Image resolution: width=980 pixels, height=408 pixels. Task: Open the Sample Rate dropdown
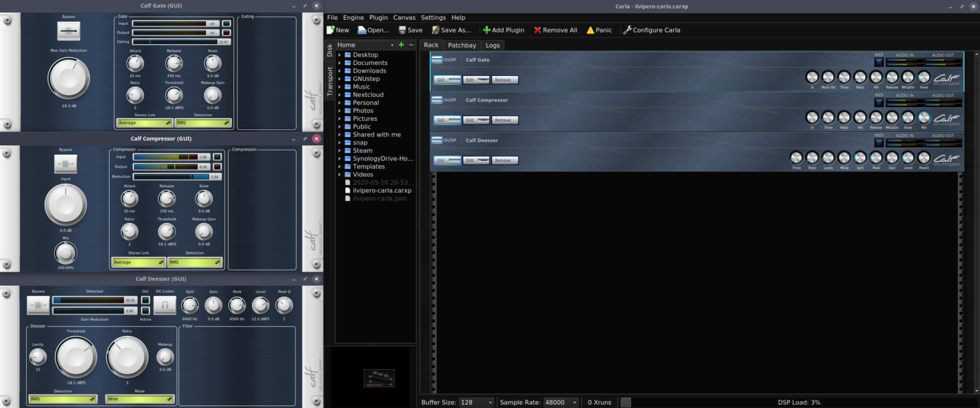(x=560, y=402)
